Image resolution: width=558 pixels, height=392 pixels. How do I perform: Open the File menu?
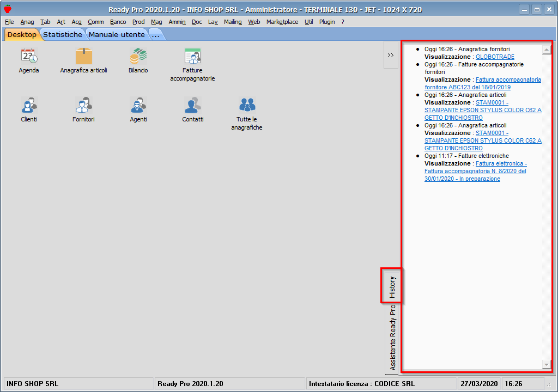point(9,22)
